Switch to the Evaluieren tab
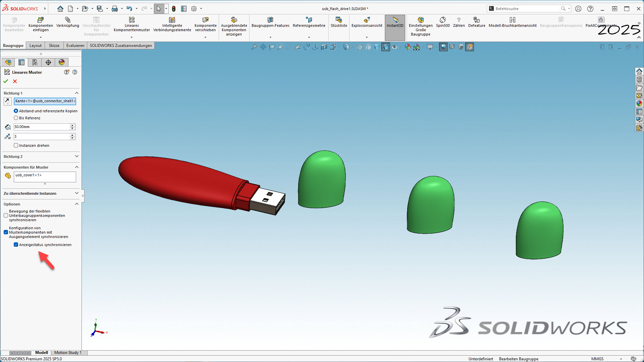644x362 pixels. [75, 46]
